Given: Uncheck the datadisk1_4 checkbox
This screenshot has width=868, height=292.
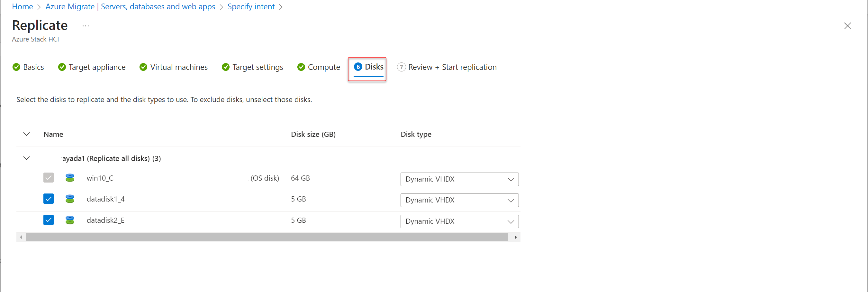Looking at the screenshot, I should 49,199.
